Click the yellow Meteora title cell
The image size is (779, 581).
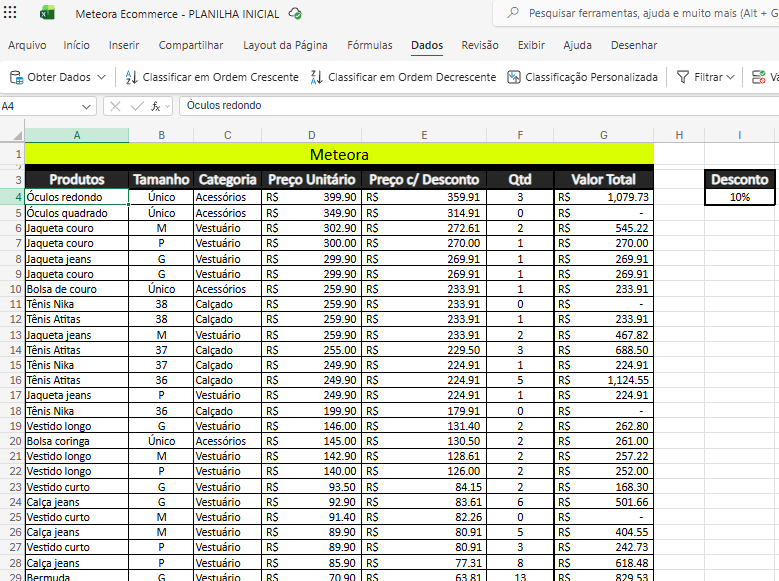[x=339, y=155]
